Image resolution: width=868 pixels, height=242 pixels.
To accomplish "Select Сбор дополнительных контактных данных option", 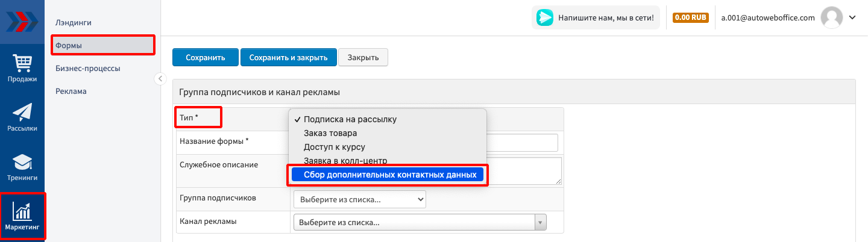I will pos(387,175).
